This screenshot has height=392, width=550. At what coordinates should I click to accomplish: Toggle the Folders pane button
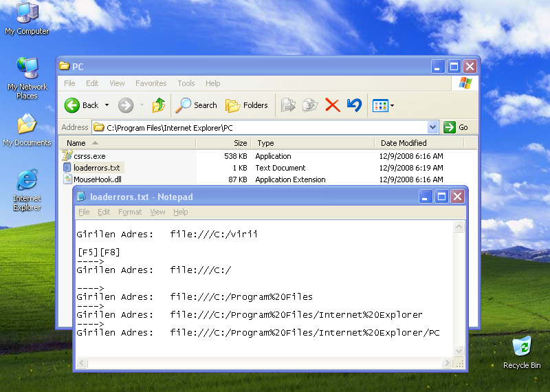247,105
